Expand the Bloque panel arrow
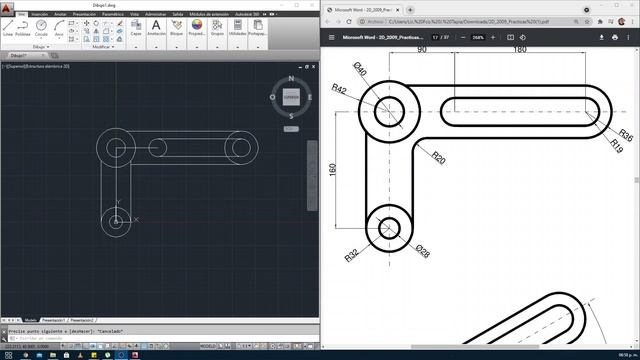Screen dimensions: 640x360 (x=176, y=47)
